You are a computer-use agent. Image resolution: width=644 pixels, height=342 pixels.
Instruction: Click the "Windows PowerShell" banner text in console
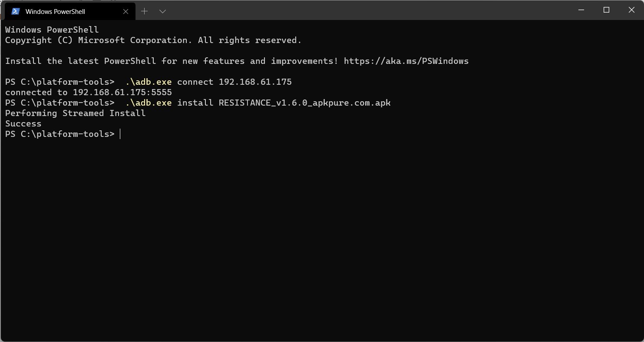click(x=52, y=30)
